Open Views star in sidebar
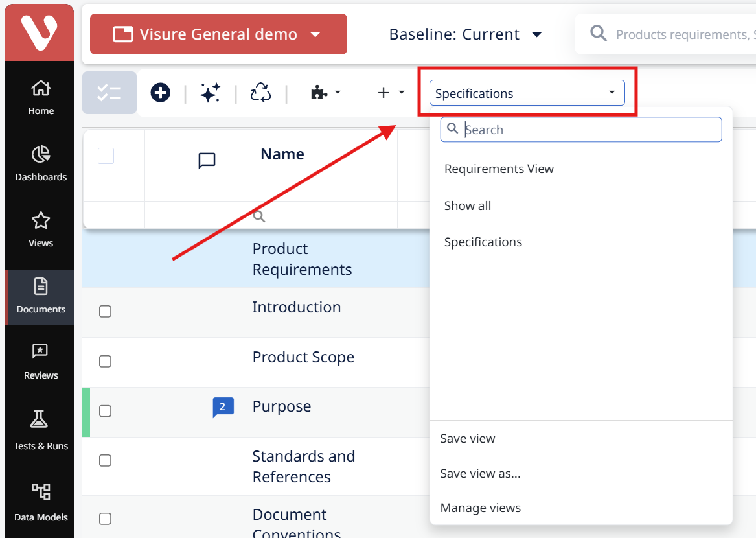The width and height of the screenshot is (756, 538). point(41,230)
